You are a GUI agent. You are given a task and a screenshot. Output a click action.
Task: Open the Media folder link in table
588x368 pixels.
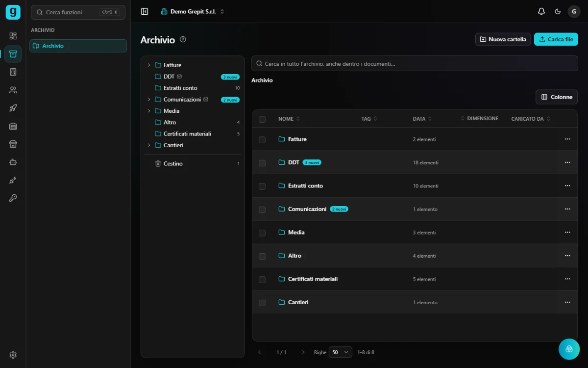click(296, 233)
